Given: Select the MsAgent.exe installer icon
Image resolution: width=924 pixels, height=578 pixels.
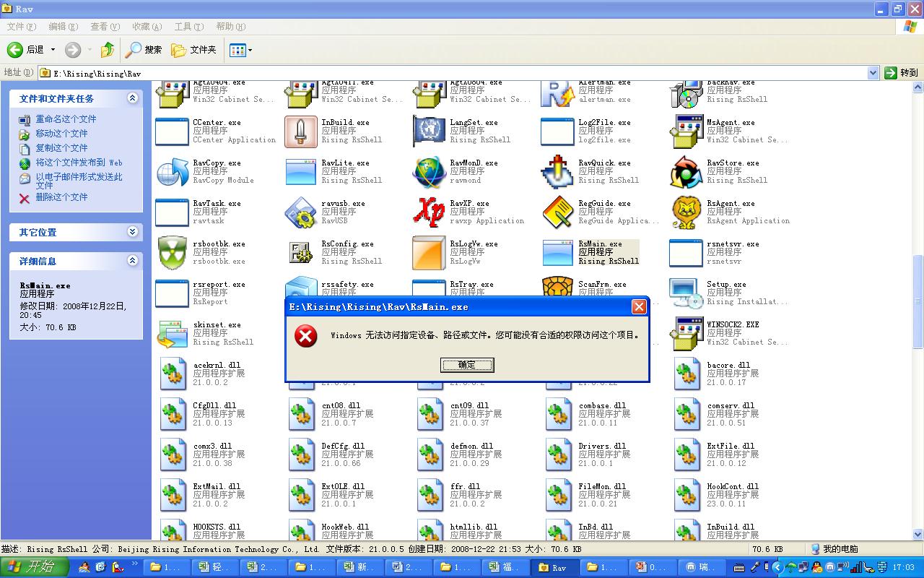Looking at the screenshot, I should pos(686,131).
